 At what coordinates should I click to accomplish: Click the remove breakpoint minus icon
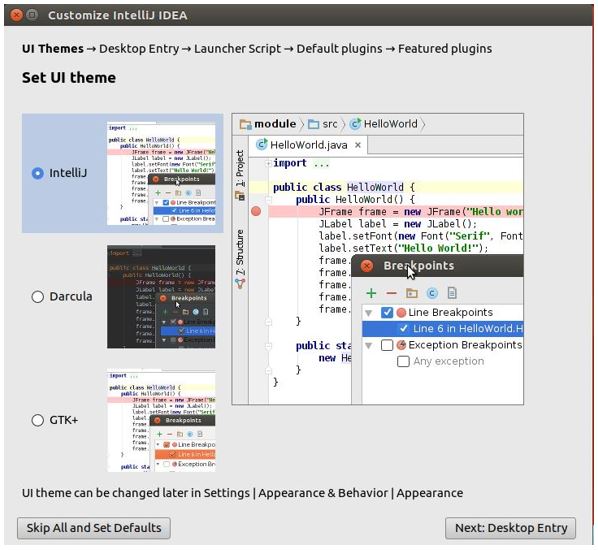point(391,293)
